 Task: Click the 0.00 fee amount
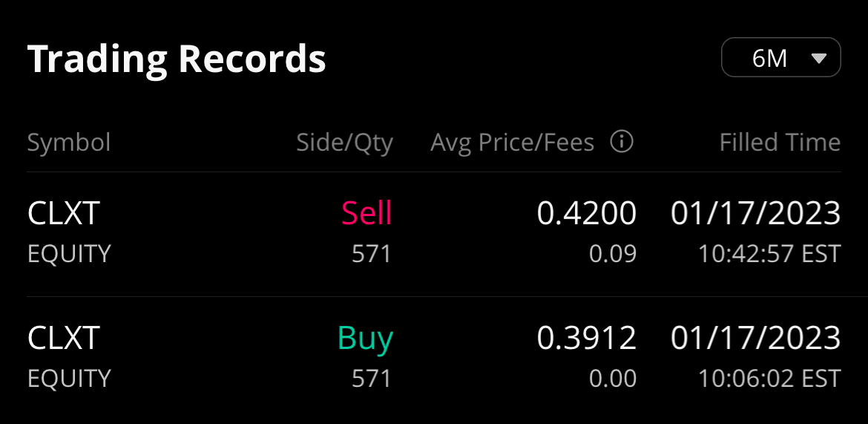(x=613, y=379)
